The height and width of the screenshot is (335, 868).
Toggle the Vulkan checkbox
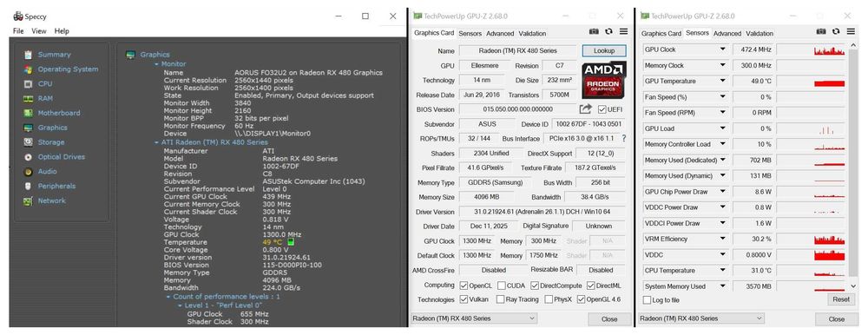click(x=464, y=299)
